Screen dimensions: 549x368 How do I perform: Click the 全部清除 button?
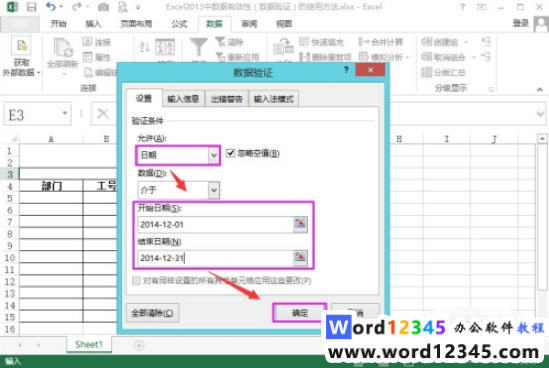[x=152, y=313]
